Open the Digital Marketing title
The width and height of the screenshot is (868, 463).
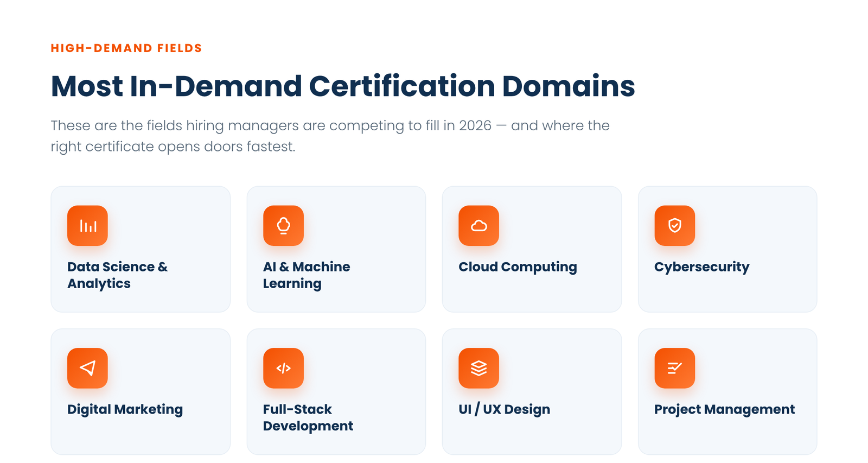125,409
